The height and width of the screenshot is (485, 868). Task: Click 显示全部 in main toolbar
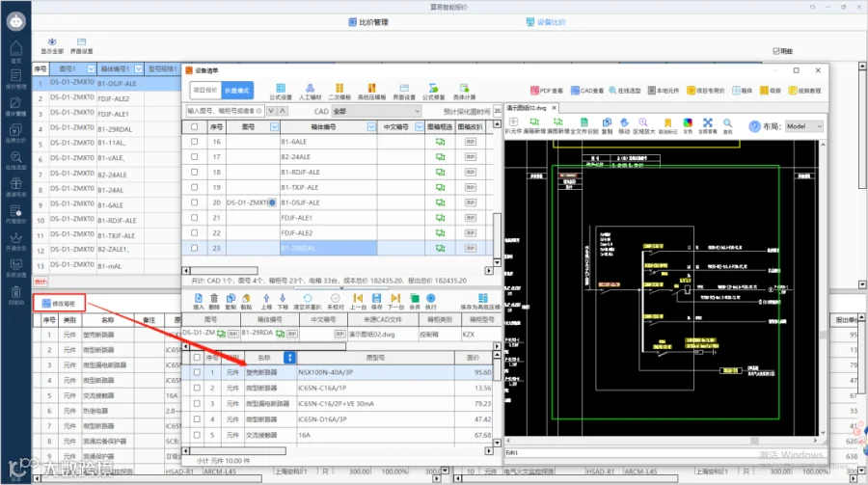[52, 46]
